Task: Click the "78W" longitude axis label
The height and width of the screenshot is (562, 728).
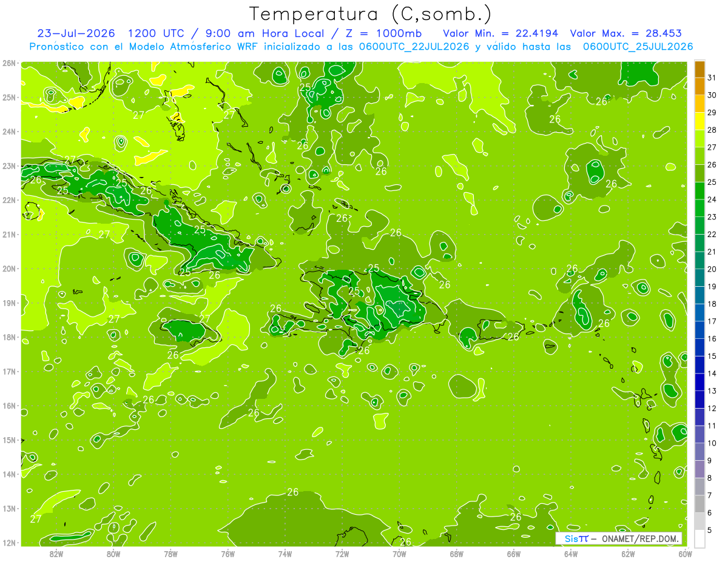Action: coord(170,554)
